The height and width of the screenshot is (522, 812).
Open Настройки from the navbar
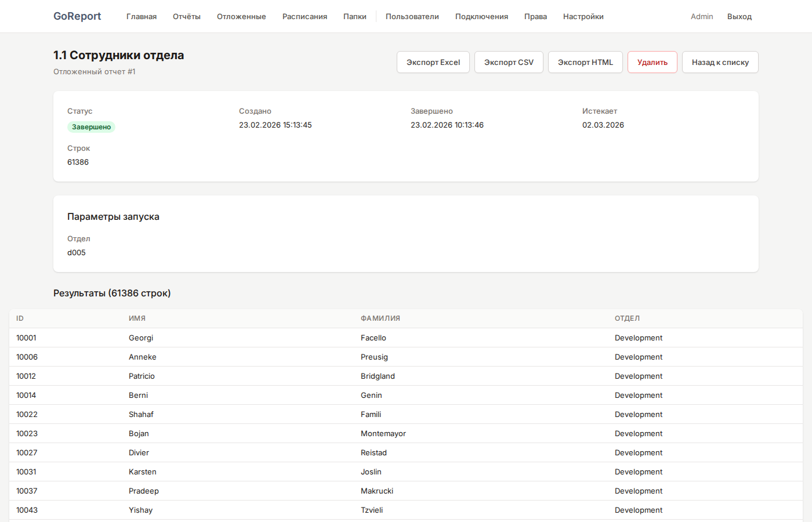[583, 17]
